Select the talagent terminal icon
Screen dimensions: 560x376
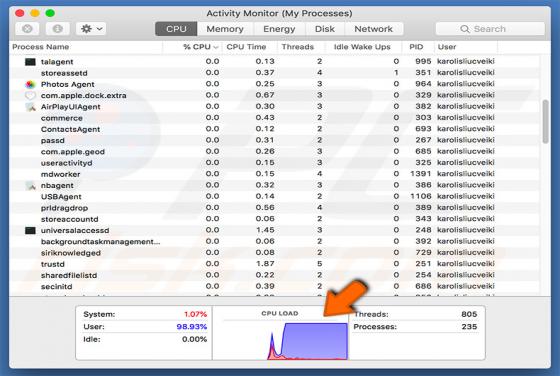[30, 62]
